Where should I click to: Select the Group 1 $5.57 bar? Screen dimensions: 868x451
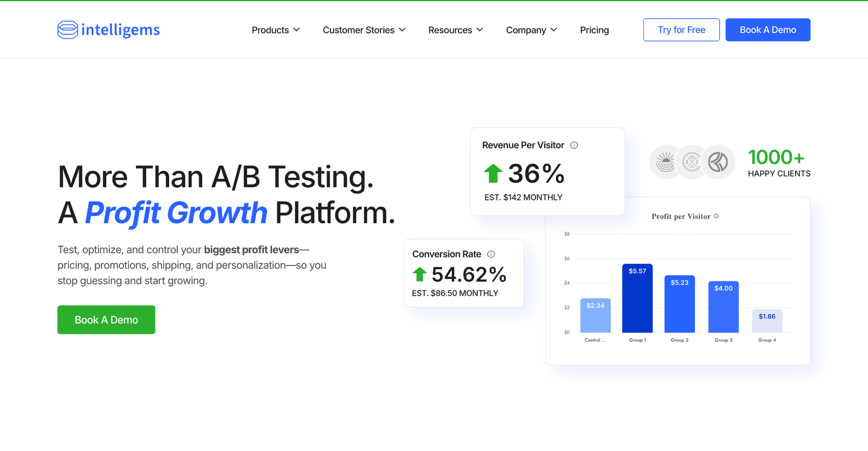click(637, 298)
